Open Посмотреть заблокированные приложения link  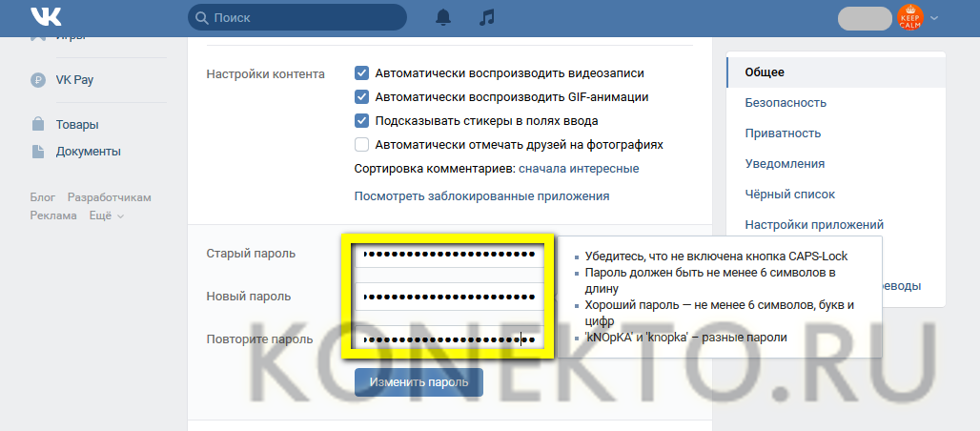point(481,195)
